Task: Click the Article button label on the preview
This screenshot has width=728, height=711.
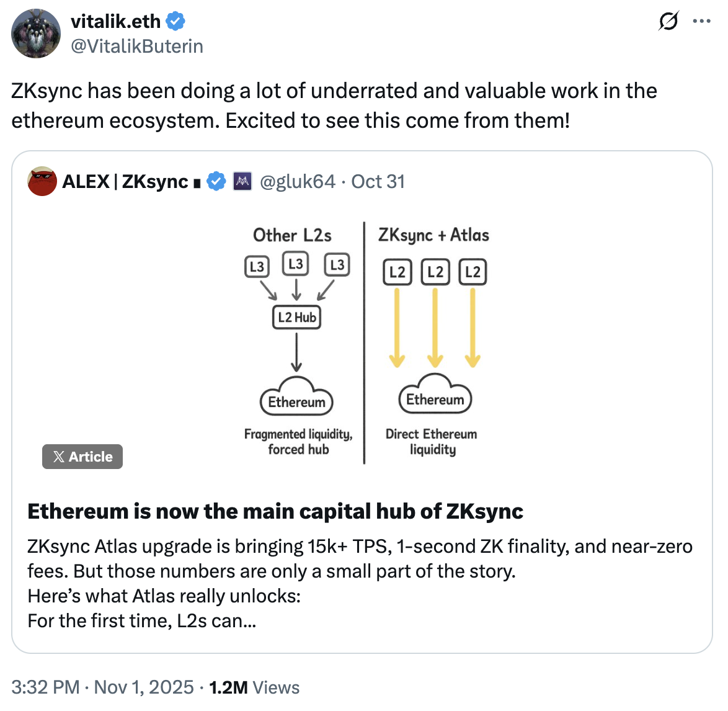Action: click(x=90, y=457)
